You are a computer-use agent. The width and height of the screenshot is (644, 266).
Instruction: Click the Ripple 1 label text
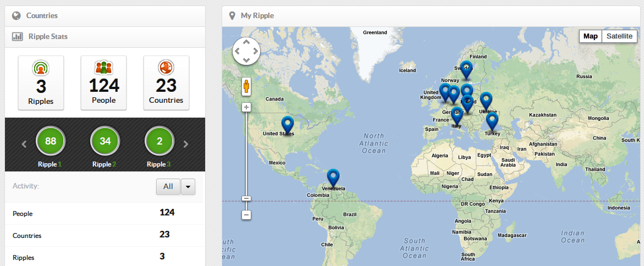pos(49,164)
